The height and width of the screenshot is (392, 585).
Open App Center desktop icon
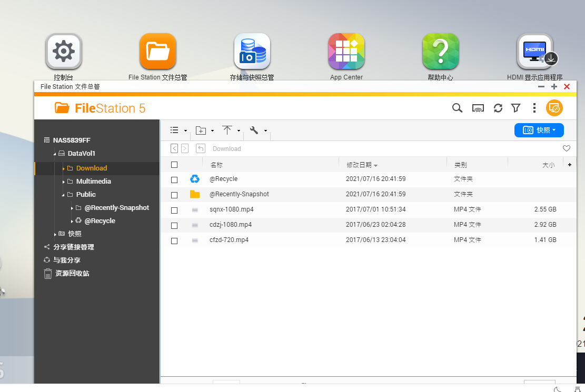[x=346, y=52]
